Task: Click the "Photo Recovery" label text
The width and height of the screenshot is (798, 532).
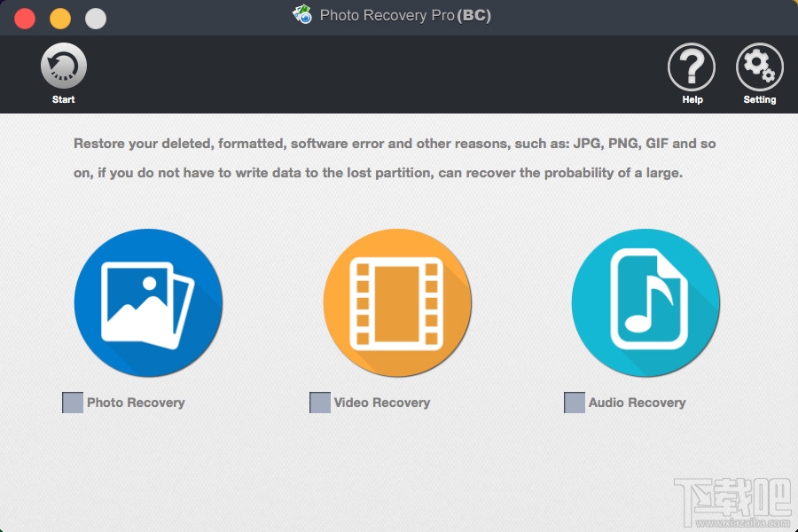Action: [136, 403]
